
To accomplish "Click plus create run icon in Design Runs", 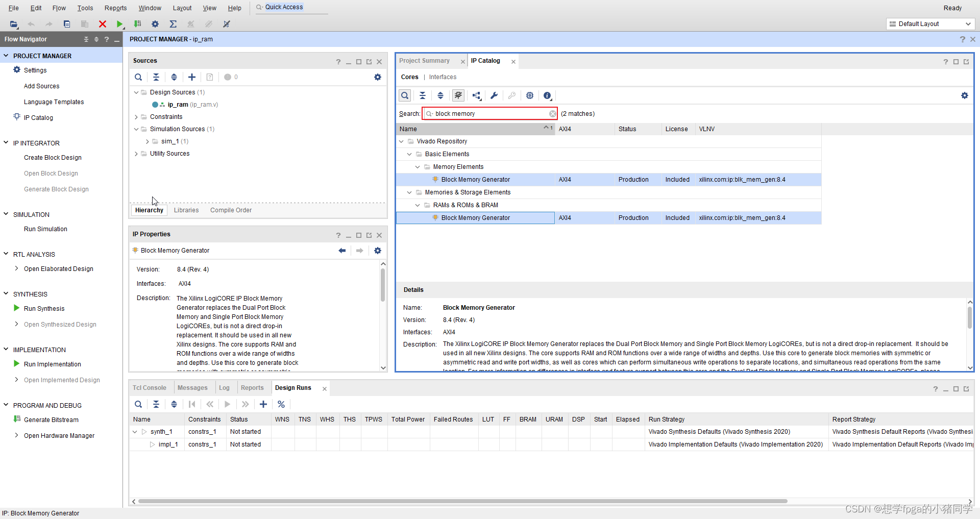I will (x=263, y=404).
